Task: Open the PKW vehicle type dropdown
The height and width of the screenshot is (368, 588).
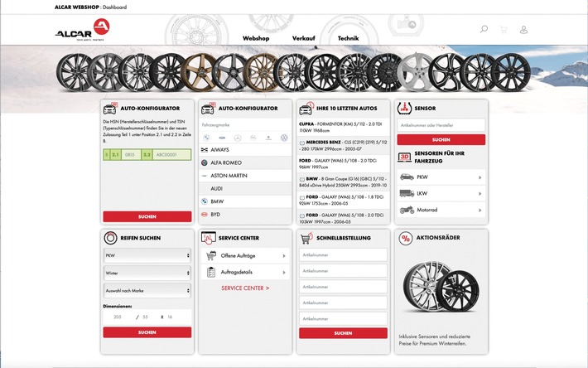Action: [147, 255]
